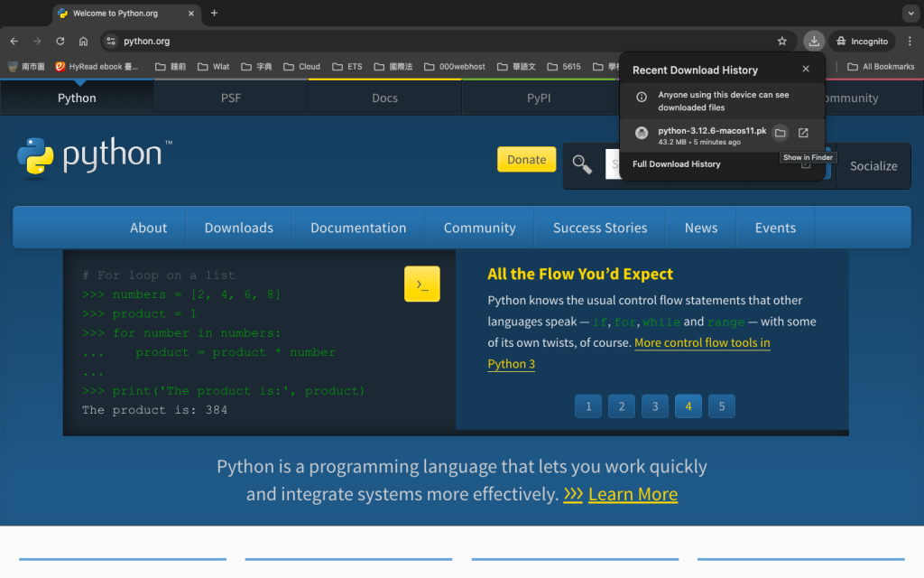Select the active slide 4 button
This screenshot has width=924, height=578.
(x=688, y=406)
